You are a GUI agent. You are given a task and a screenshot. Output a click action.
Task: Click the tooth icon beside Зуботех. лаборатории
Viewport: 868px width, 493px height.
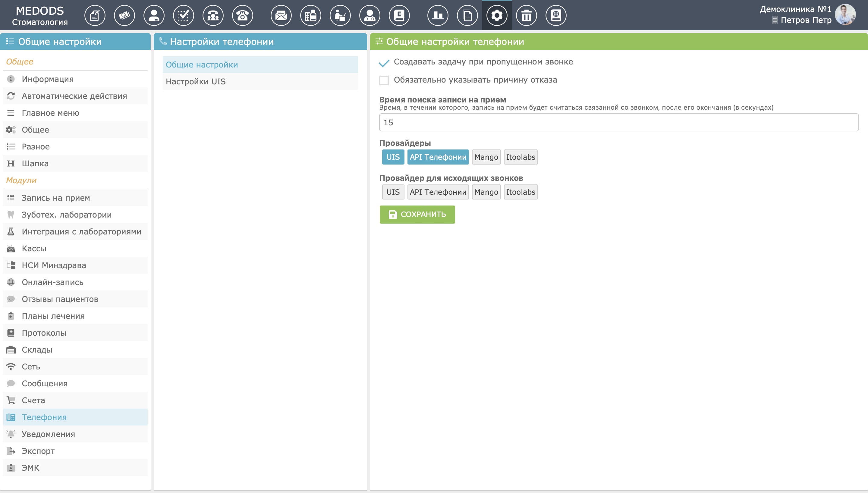pos(11,215)
